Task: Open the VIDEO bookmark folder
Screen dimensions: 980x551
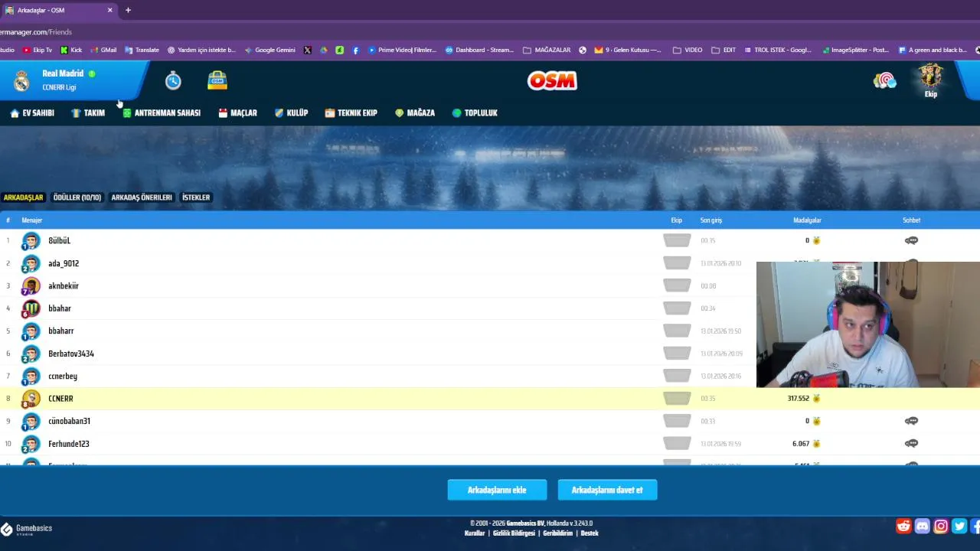Action: 688,50
